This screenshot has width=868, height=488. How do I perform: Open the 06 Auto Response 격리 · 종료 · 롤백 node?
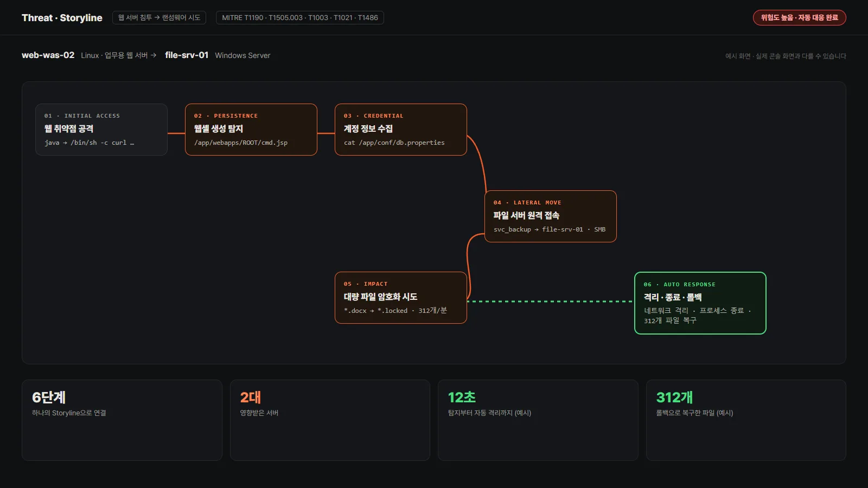point(700,303)
